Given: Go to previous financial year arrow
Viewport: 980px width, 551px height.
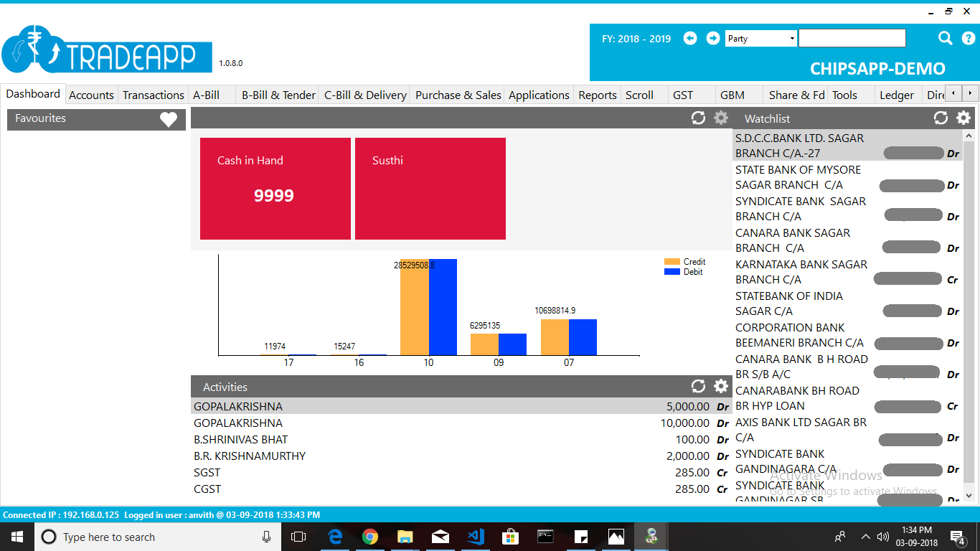Looking at the screenshot, I should [690, 39].
